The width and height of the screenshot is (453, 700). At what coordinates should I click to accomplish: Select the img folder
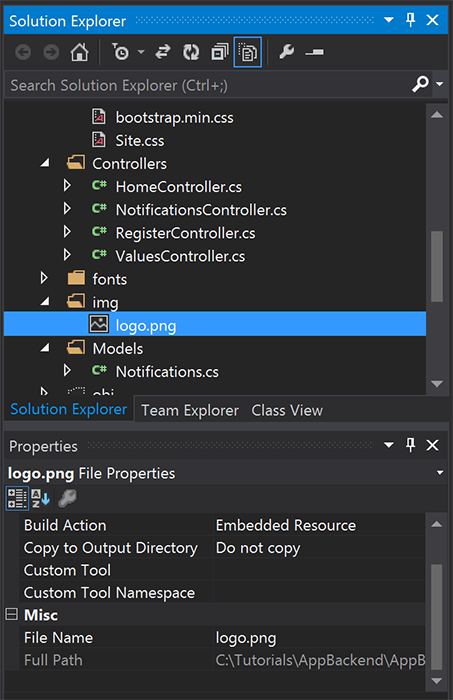(105, 303)
